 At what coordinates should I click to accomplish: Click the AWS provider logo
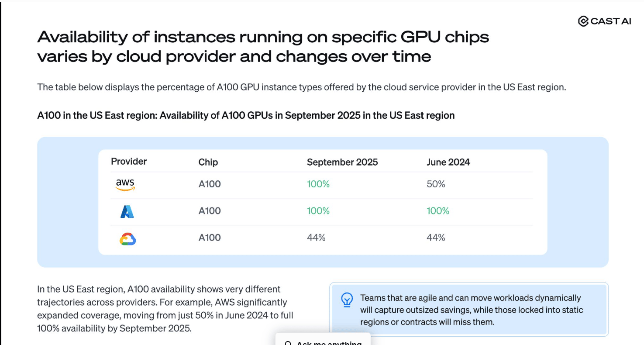tap(125, 185)
